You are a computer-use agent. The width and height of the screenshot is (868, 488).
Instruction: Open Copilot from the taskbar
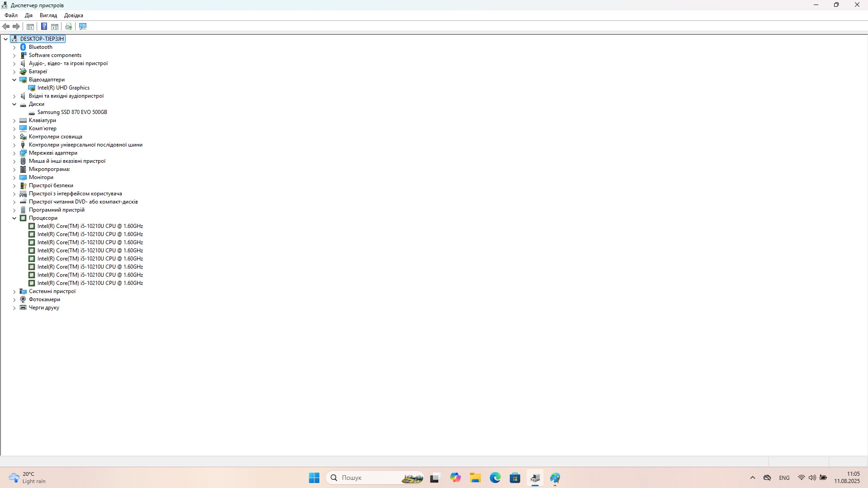point(455,478)
